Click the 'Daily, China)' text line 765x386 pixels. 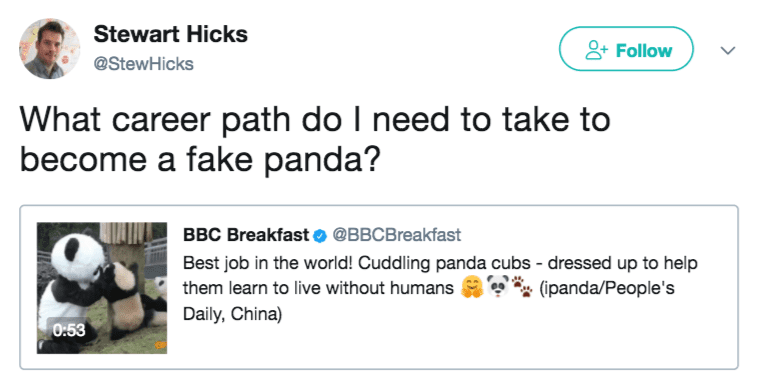pyautogui.click(x=232, y=314)
